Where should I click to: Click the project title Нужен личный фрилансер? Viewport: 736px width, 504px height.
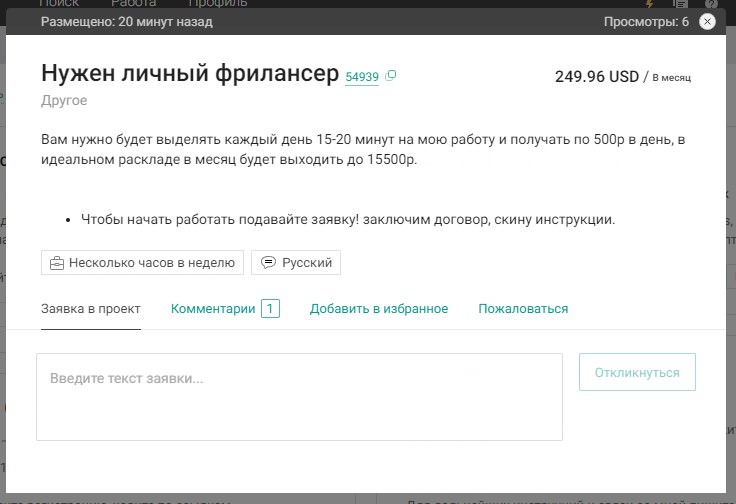[190, 74]
